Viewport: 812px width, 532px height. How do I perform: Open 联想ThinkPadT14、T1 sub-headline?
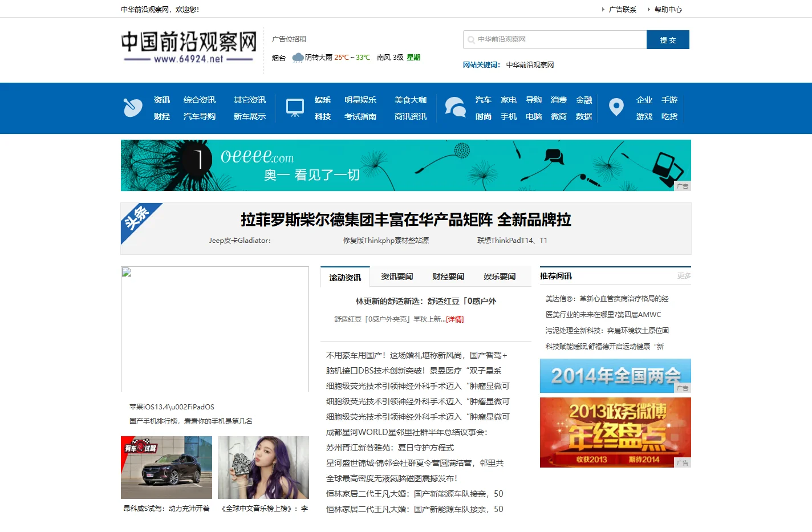click(x=512, y=241)
